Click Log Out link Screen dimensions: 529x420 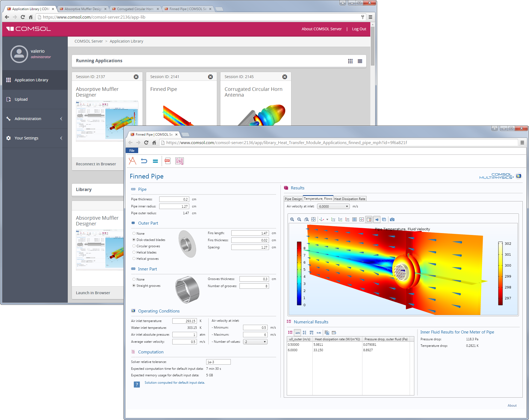point(359,29)
